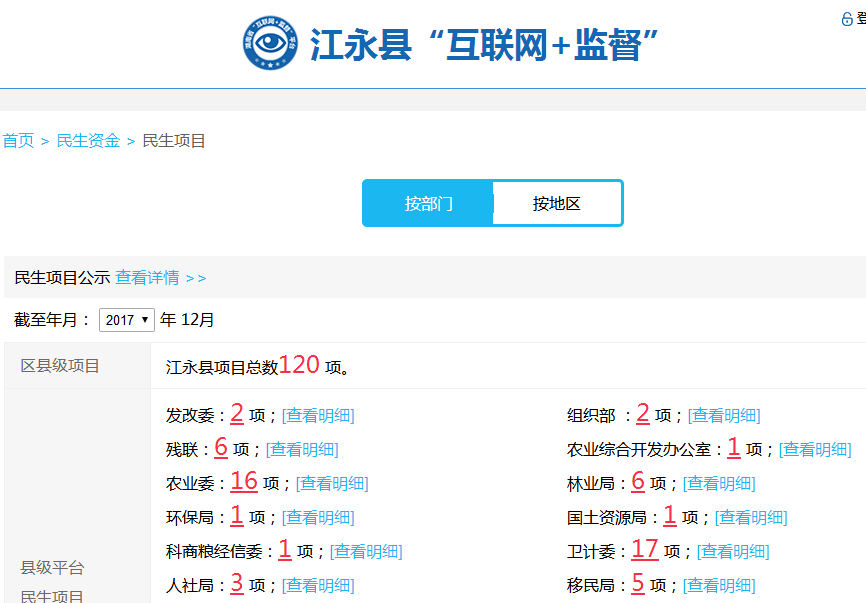This screenshot has width=866, height=603.
Task: Open 查看明细 for 人社局
Action: coord(318,586)
